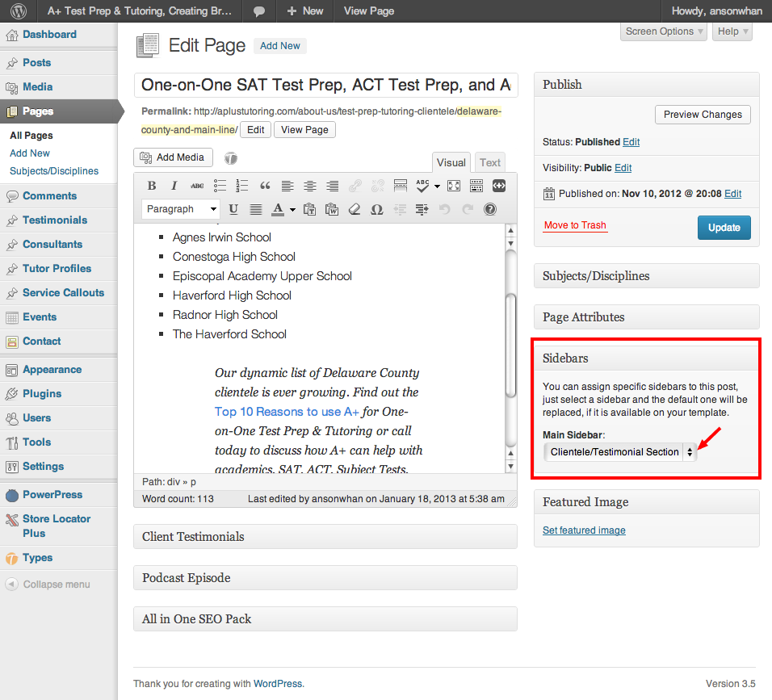Click the Types icon beside Add Media
772x700 pixels.
pos(231,158)
